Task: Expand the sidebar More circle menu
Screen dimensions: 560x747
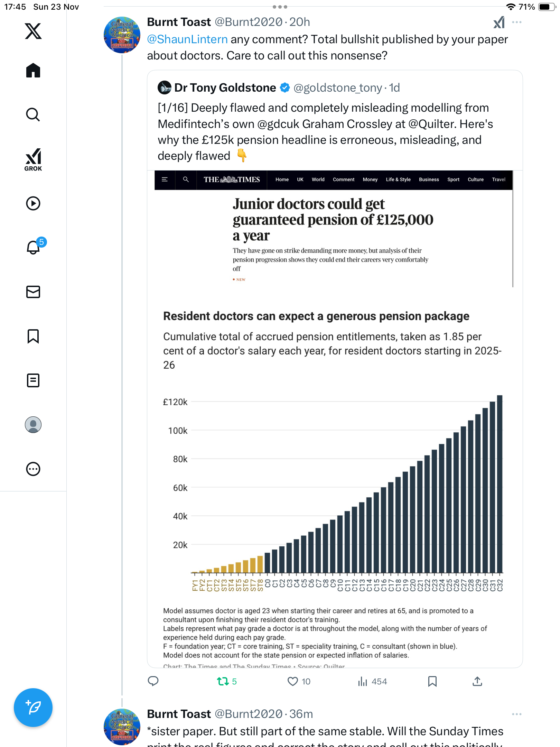Action: (33, 469)
